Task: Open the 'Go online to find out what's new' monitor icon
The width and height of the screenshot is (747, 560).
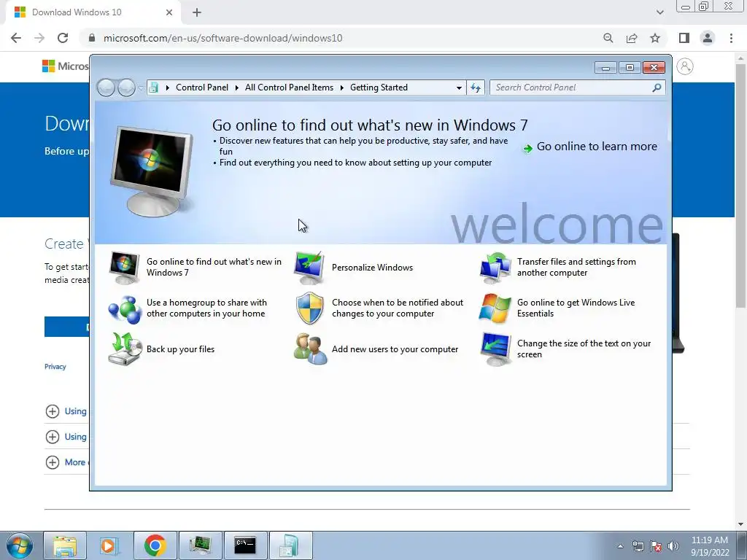Action: tap(124, 268)
